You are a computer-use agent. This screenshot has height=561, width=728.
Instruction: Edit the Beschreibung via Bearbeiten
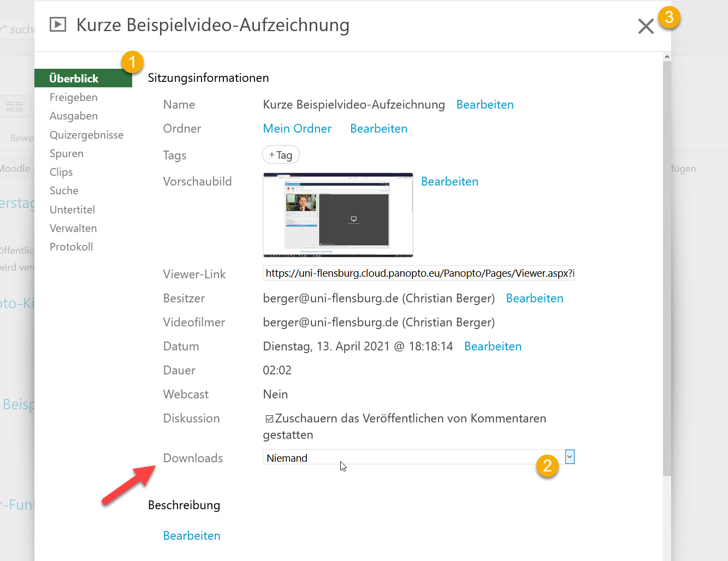pyautogui.click(x=192, y=536)
